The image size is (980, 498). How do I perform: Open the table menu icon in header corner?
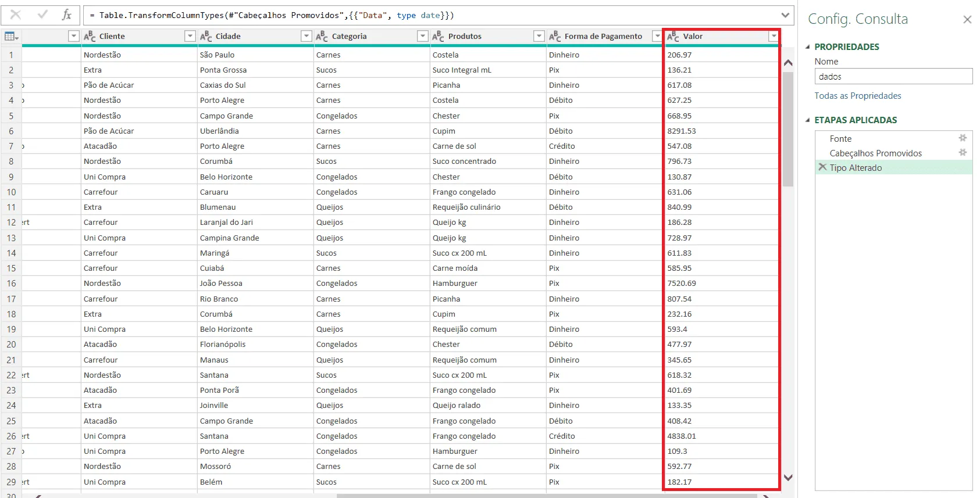click(x=11, y=37)
